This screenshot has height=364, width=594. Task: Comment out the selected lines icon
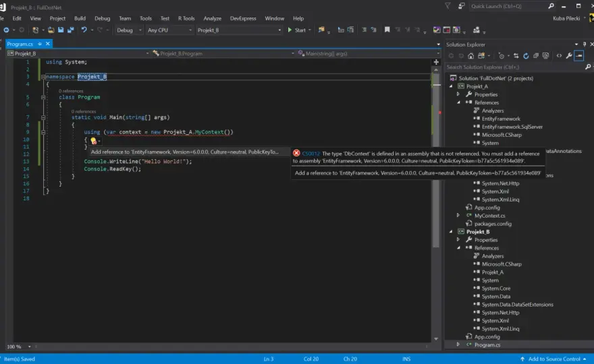click(x=364, y=30)
